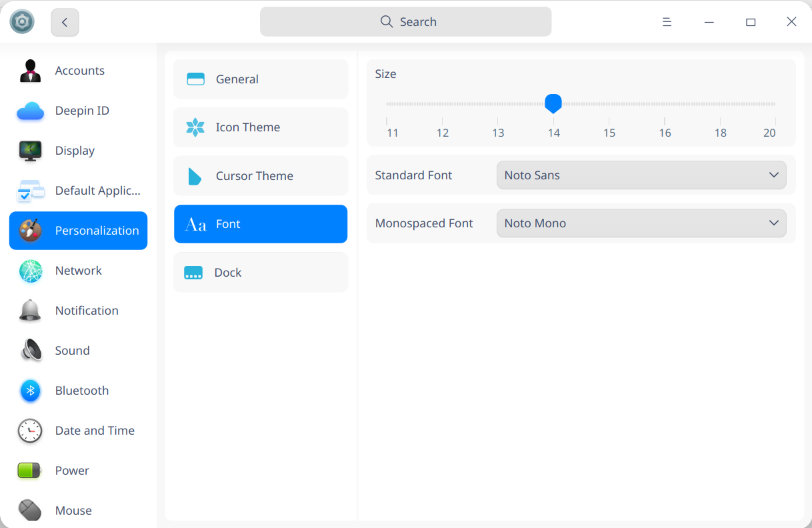Open Bluetooth settings
812x528 pixels.
(x=79, y=391)
